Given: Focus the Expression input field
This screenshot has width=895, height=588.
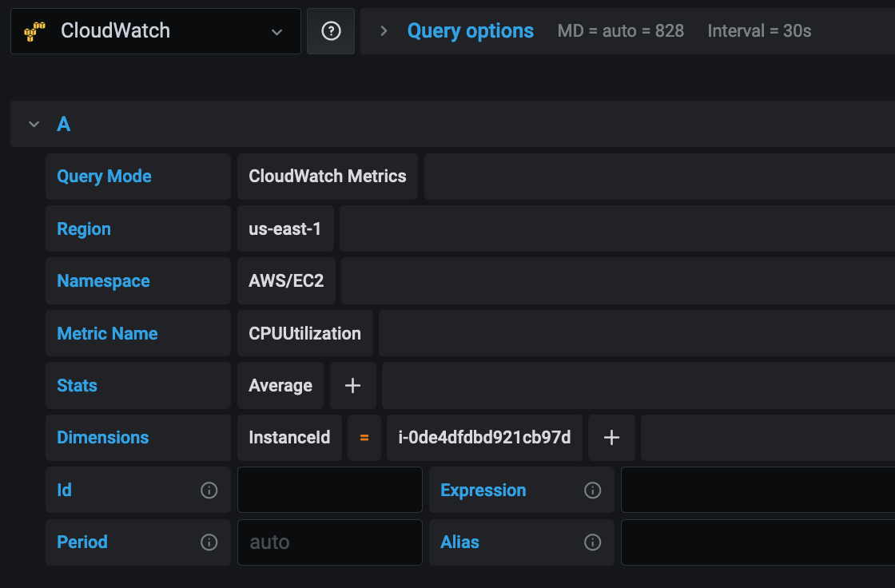Looking at the screenshot, I should click(x=758, y=490).
